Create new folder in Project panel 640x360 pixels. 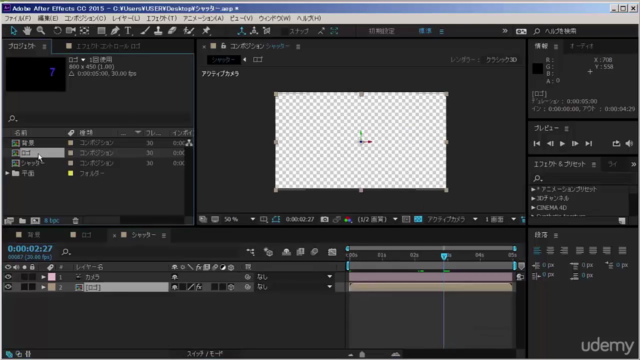22,221
